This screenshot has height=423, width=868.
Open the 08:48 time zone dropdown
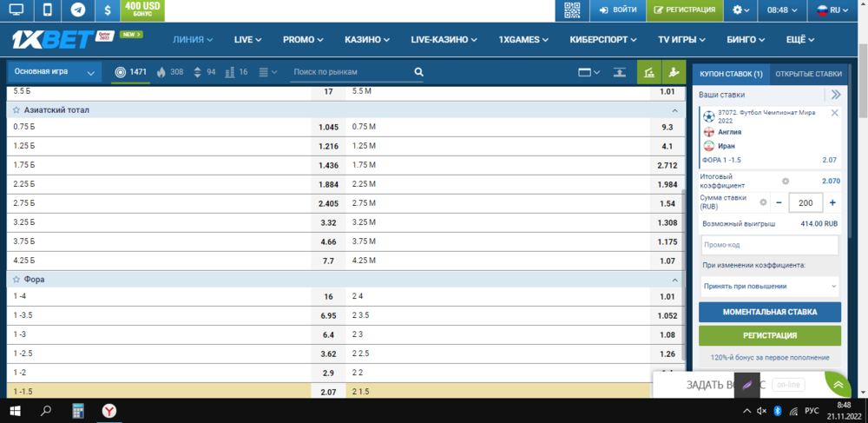point(782,10)
